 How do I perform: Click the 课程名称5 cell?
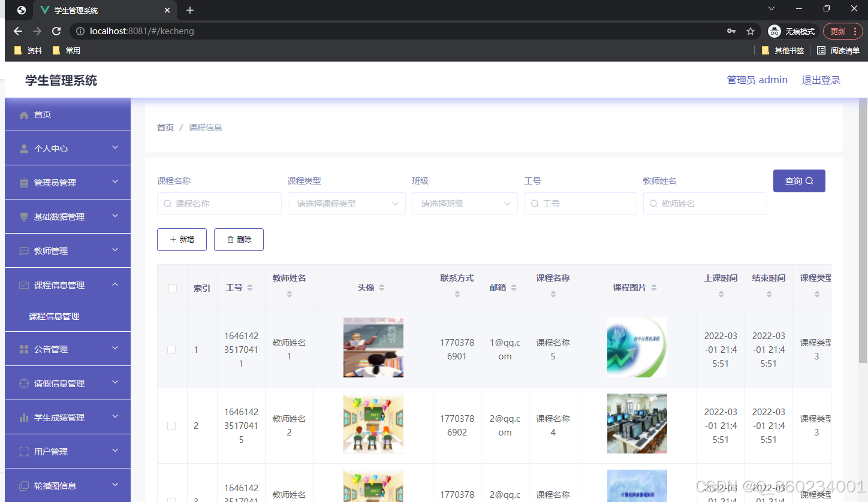[553, 349]
